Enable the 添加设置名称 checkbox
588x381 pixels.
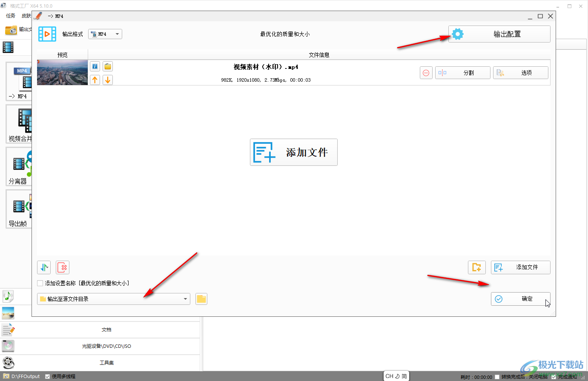click(40, 283)
